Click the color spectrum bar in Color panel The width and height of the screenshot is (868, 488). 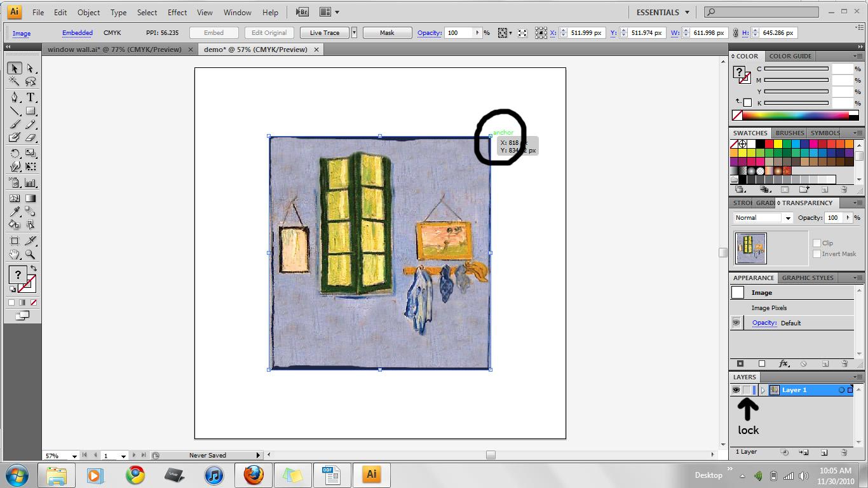796,116
